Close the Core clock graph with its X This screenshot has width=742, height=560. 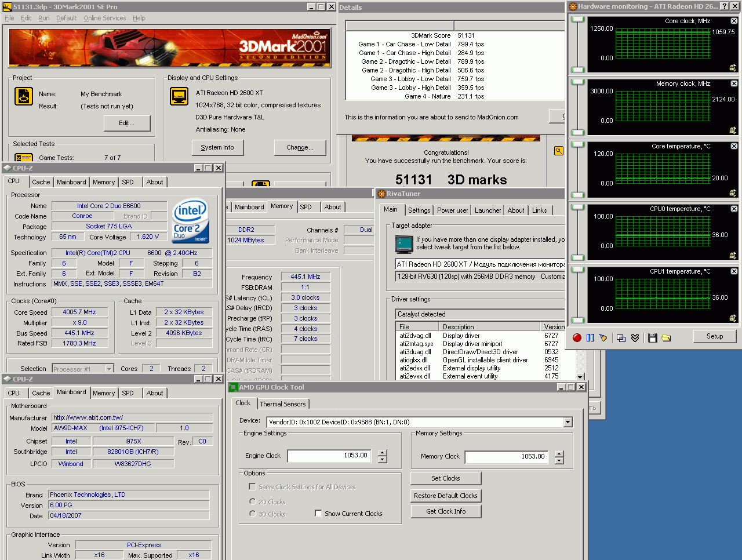click(x=734, y=21)
